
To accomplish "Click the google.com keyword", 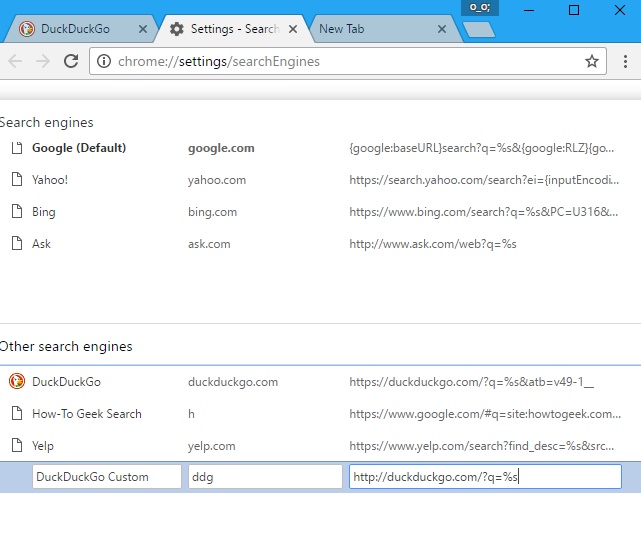I will click(221, 148).
